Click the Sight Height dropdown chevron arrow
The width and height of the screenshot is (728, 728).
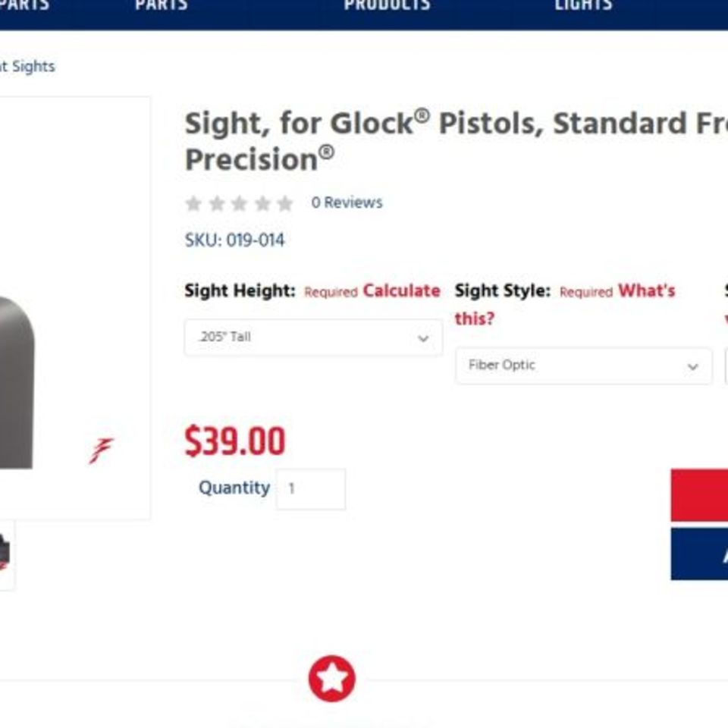[425, 337]
